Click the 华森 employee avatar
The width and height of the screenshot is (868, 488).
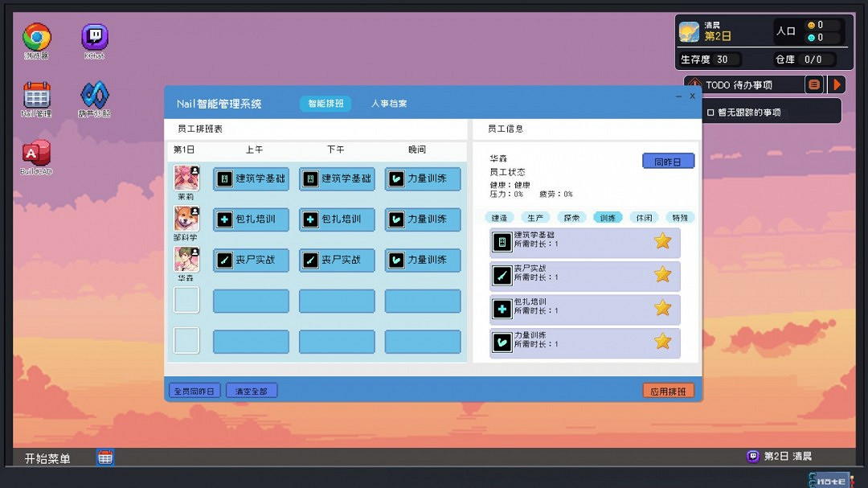click(186, 260)
